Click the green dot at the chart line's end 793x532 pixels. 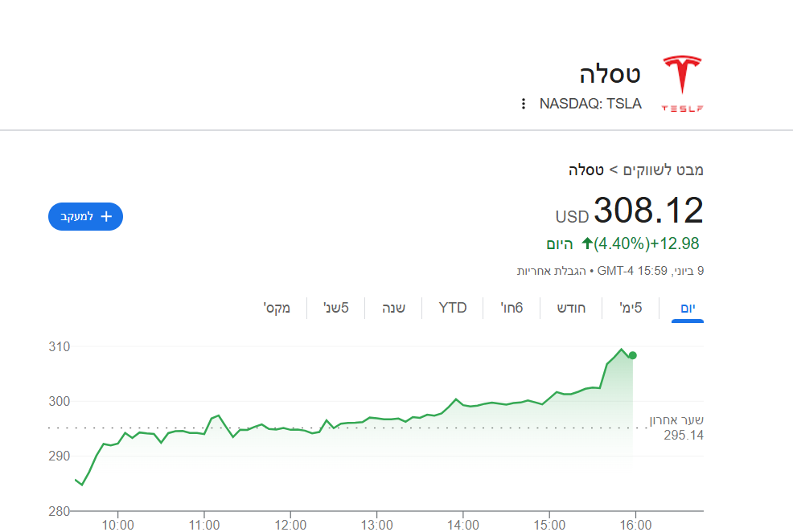[x=633, y=355]
